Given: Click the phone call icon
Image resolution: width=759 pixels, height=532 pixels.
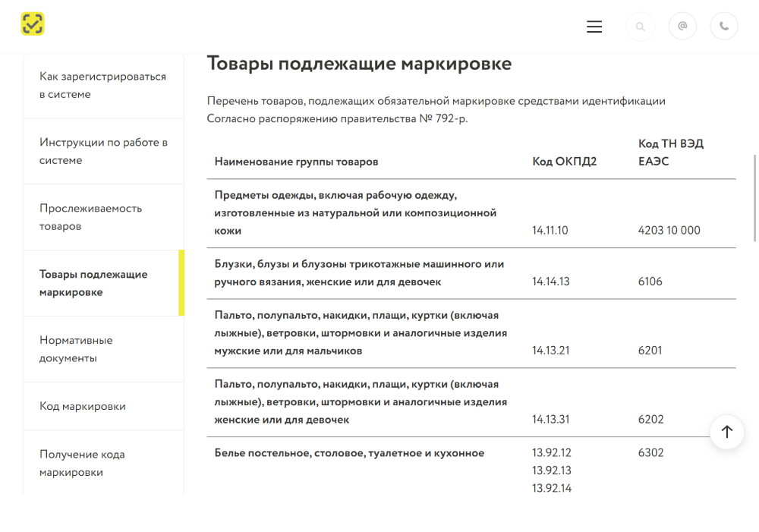Looking at the screenshot, I should [724, 27].
